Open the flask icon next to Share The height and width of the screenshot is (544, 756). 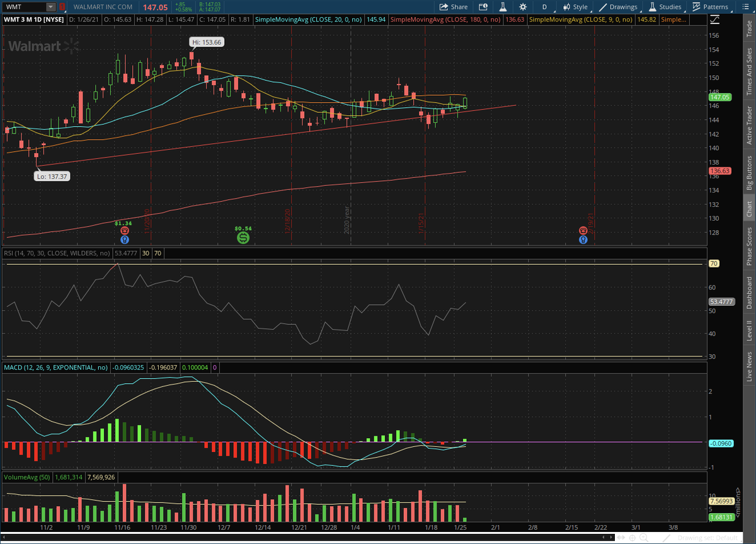tap(503, 7)
